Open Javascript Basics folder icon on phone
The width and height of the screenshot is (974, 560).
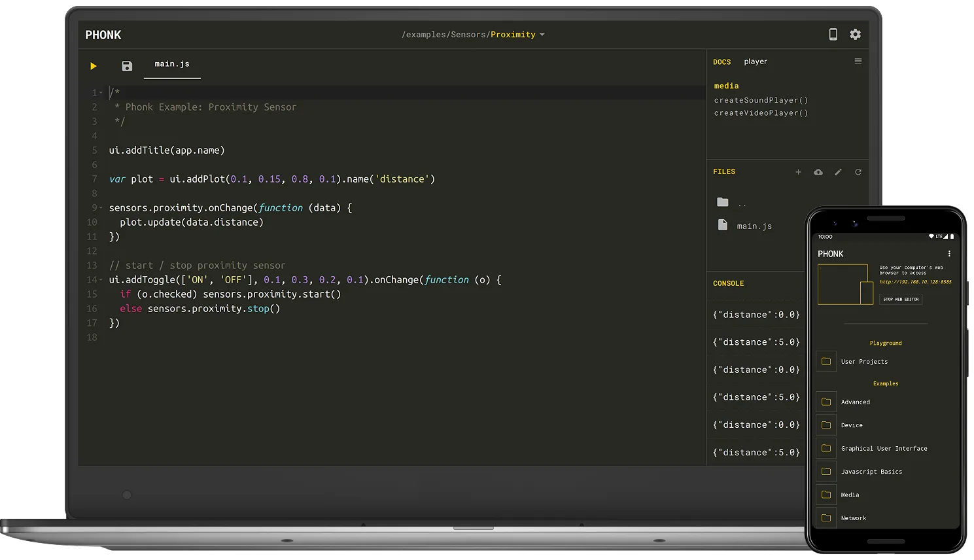(826, 472)
